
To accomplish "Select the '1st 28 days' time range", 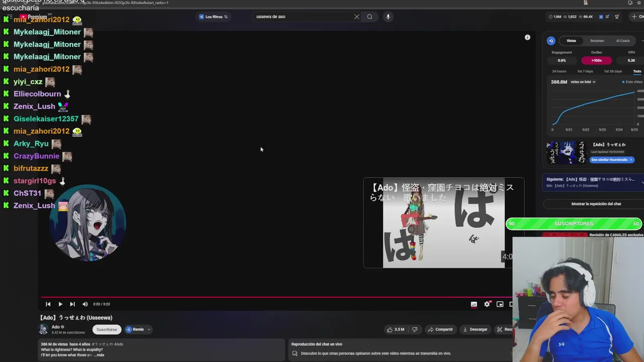I will 613,71.
